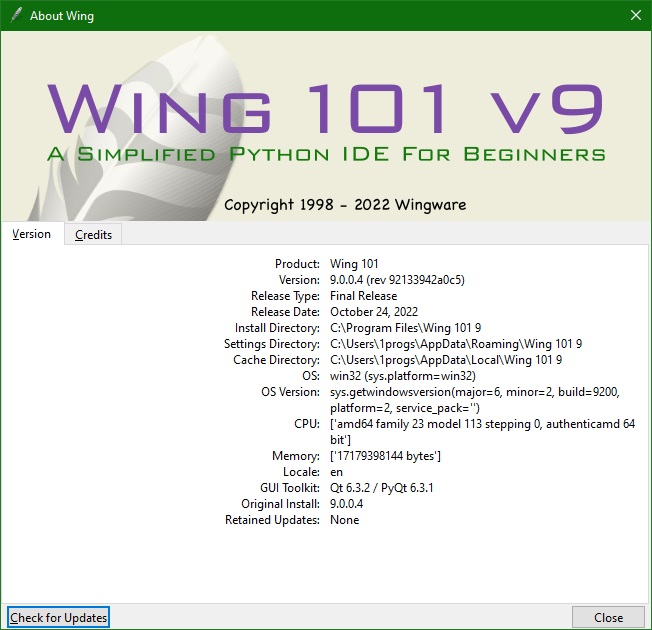The image size is (652, 630).
Task: Click the About Wing title text
Action: tap(62, 16)
